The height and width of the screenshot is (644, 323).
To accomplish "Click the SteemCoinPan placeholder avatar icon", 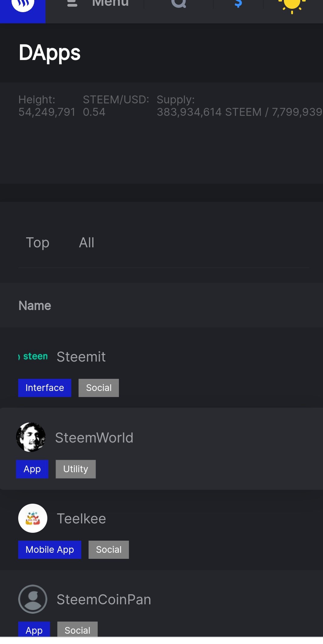I will [x=33, y=599].
